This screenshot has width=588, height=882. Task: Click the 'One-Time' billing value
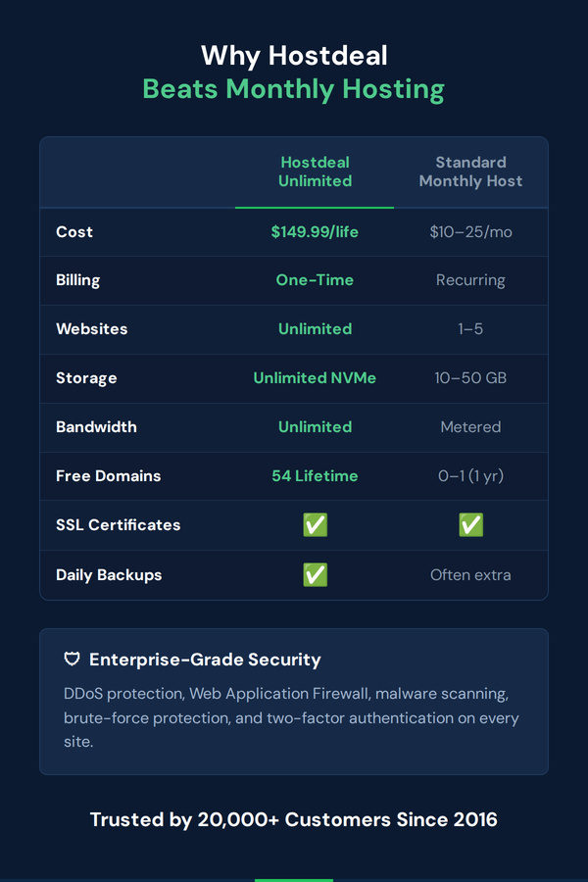click(x=315, y=280)
